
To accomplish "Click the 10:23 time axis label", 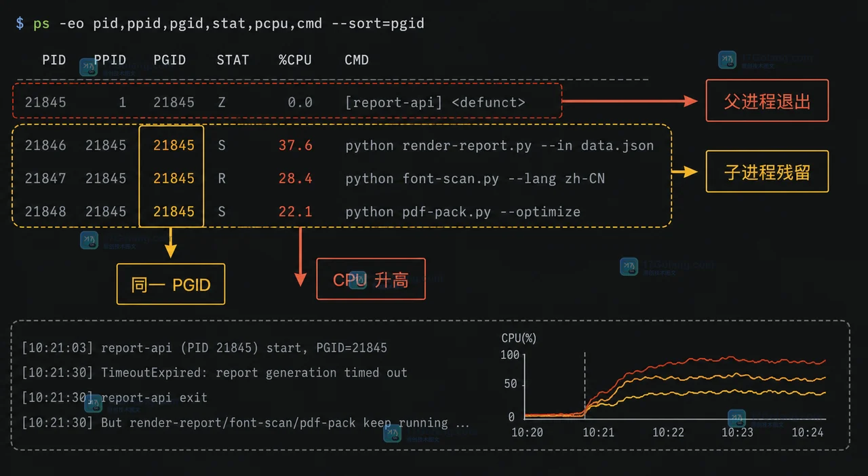I will [x=737, y=432].
